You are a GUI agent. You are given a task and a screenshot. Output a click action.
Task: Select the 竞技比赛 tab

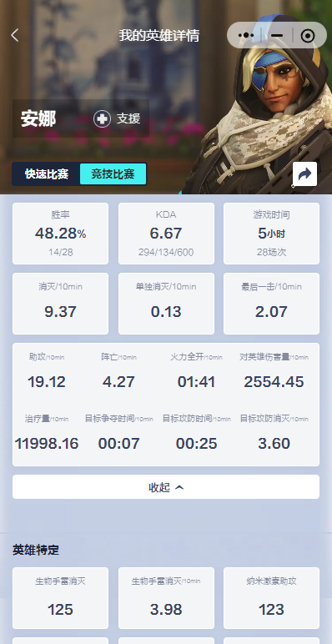[x=113, y=174]
